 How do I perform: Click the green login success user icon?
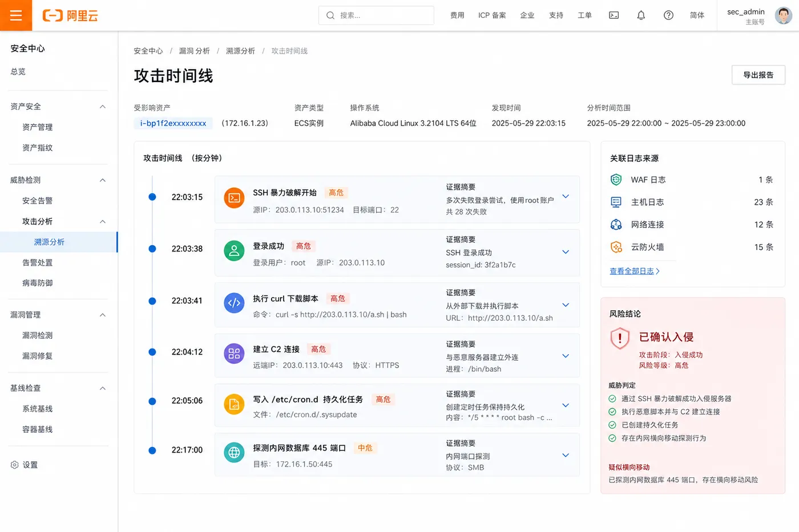[x=234, y=250]
